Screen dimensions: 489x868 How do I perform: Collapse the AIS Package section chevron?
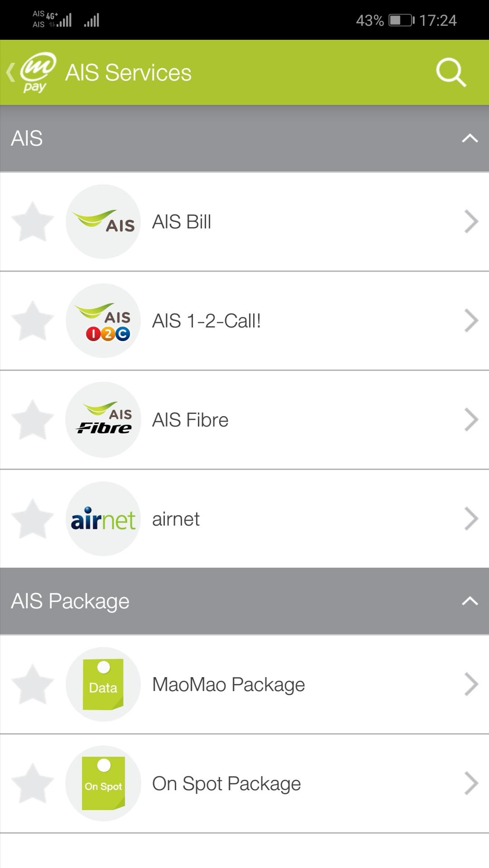pos(470,601)
